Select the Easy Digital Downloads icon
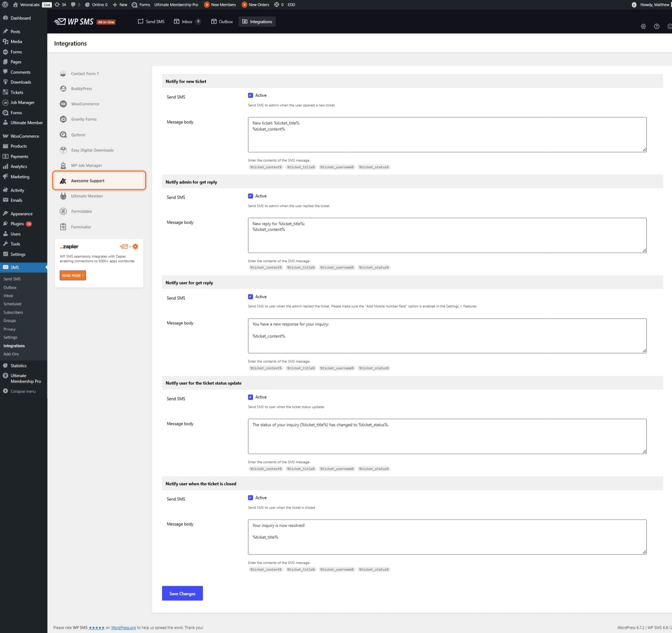This screenshot has height=633, width=672. tap(63, 150)
